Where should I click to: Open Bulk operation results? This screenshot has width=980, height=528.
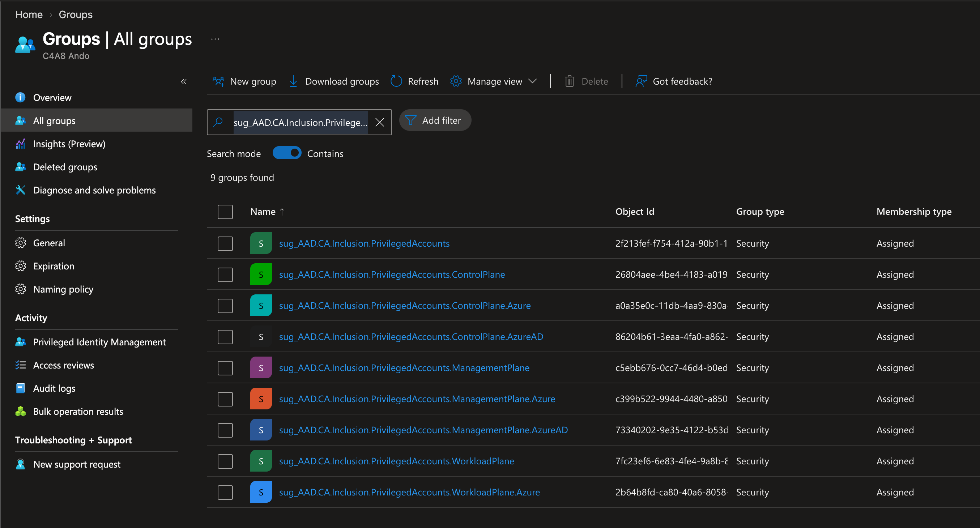96,412
